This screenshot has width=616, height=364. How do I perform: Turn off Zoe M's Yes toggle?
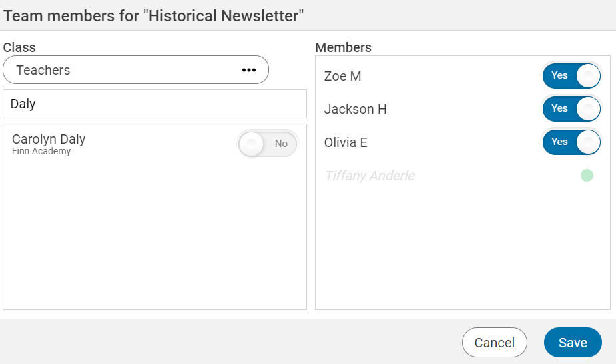pyautogui.click(x=571, y=76)
